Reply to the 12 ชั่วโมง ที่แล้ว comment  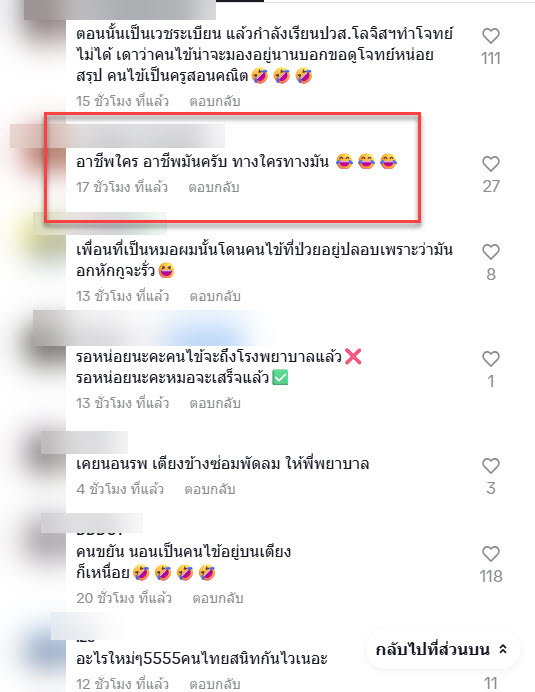[x=215, y=684]
